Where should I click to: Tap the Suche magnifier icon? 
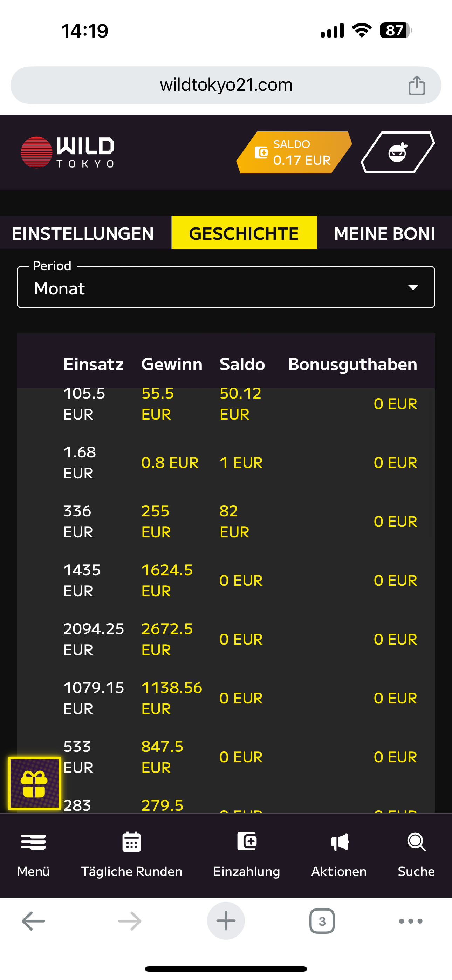pyautogui.click(x=416, y=842)
